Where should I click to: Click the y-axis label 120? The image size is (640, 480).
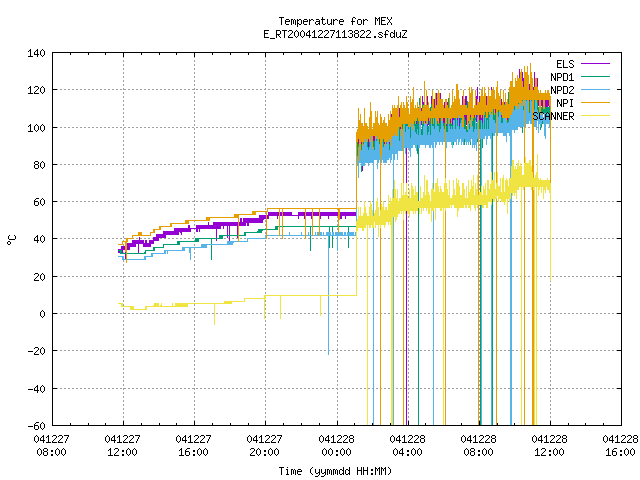[x=36, y=90]
